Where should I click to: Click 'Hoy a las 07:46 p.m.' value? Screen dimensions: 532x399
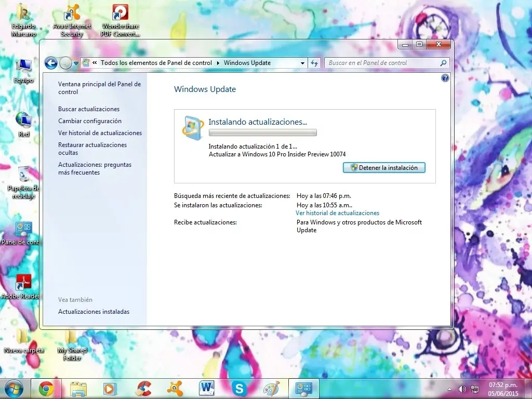click(324, 196)
